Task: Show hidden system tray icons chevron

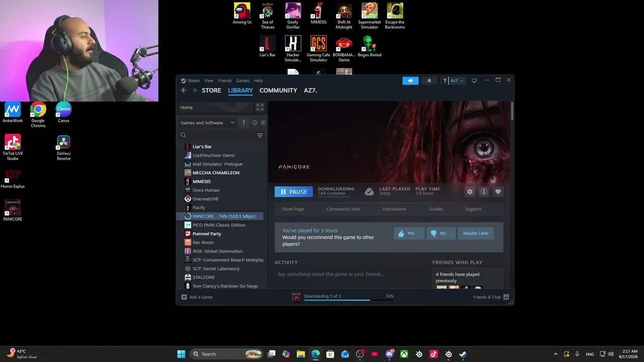Action: click(555, 354)
